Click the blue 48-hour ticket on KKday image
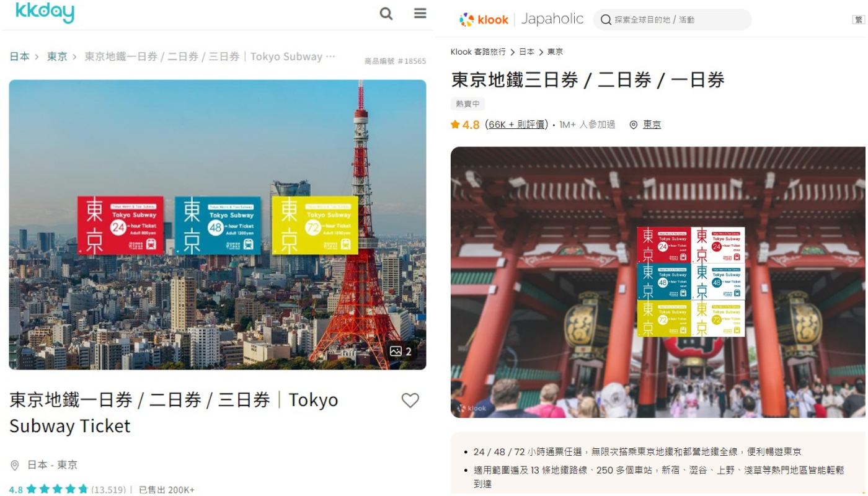868x496 pixels. pyautogui.click(x=218, y=226)
